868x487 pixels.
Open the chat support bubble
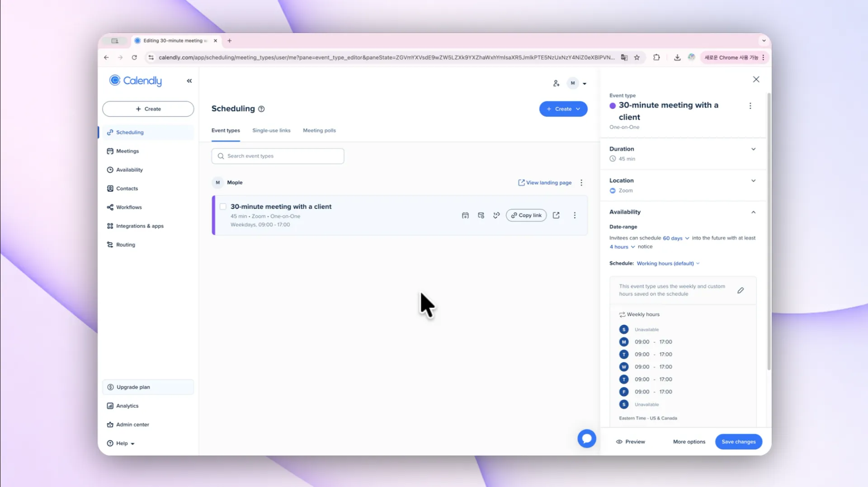pos(587,439)
